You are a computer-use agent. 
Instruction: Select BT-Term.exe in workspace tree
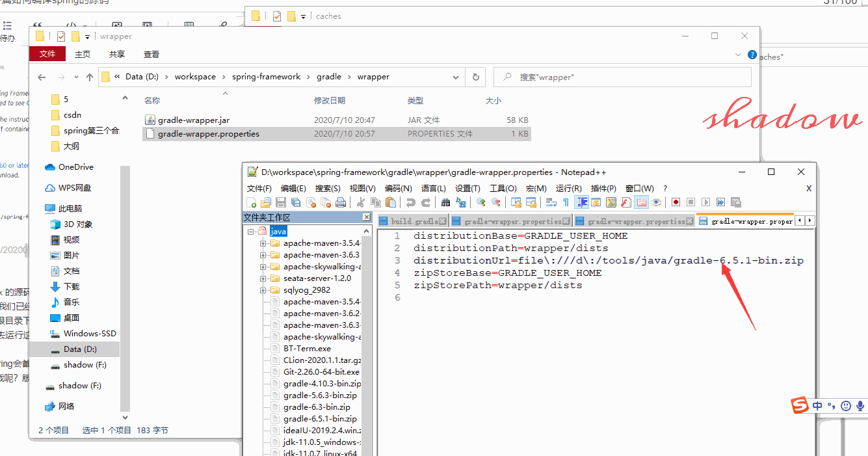tap(307, 349)
